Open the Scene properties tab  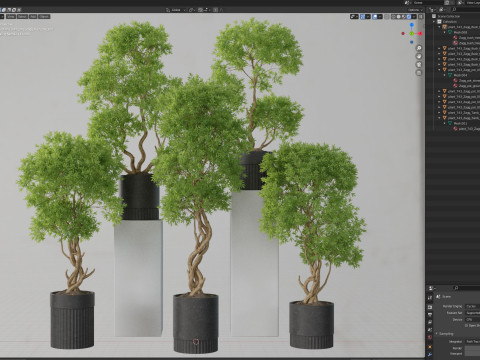430,330
